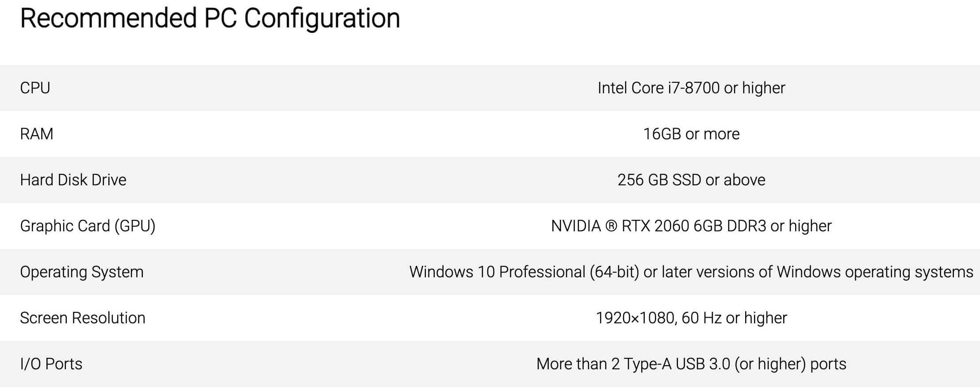Click the word Configuration in the heading
Viewport: 980px width, 391px height.
click(x=322, y=19)
